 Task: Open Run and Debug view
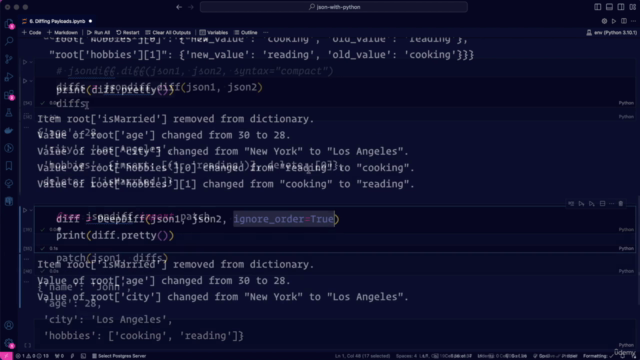point(9,77)
